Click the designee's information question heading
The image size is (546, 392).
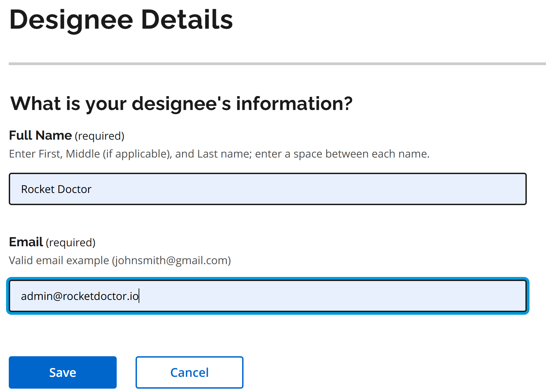pyautogui.click(x=181, y=103)
